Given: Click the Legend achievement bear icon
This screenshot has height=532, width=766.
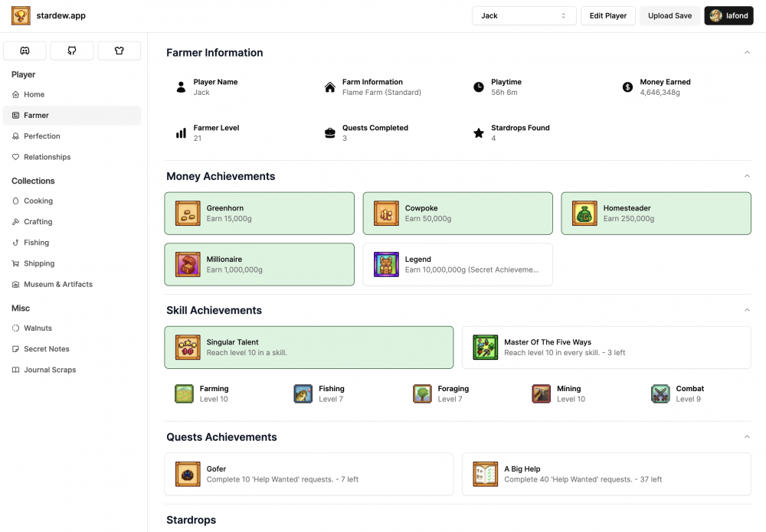Looking at the screenshot, I should coord(386,264).
